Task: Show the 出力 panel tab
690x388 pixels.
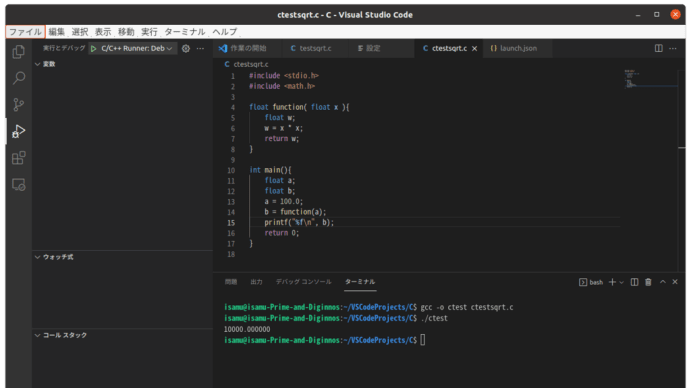Action: [x=256, y=282]
